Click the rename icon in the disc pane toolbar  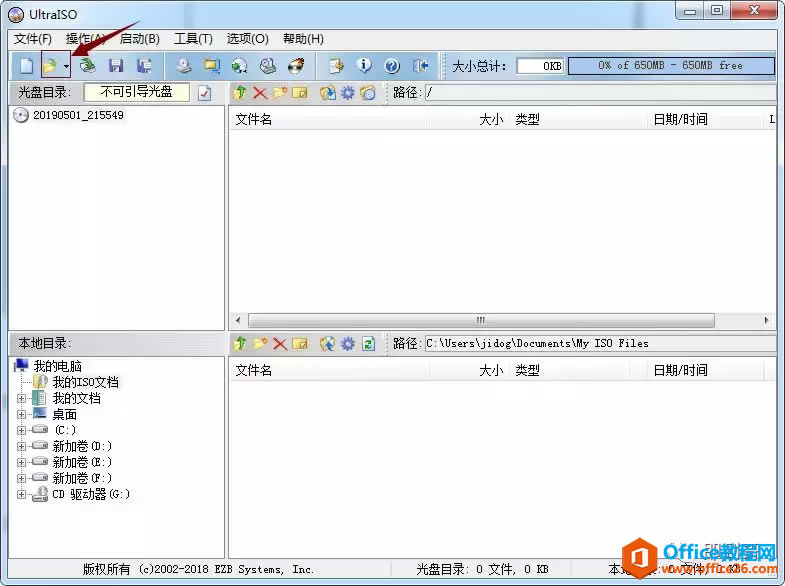[x=299, y=93]
